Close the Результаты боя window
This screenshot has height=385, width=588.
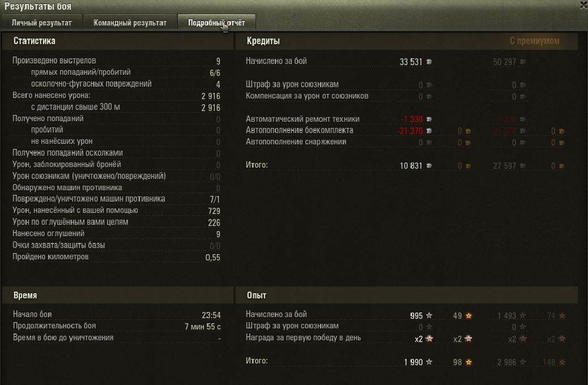[583, 5]
